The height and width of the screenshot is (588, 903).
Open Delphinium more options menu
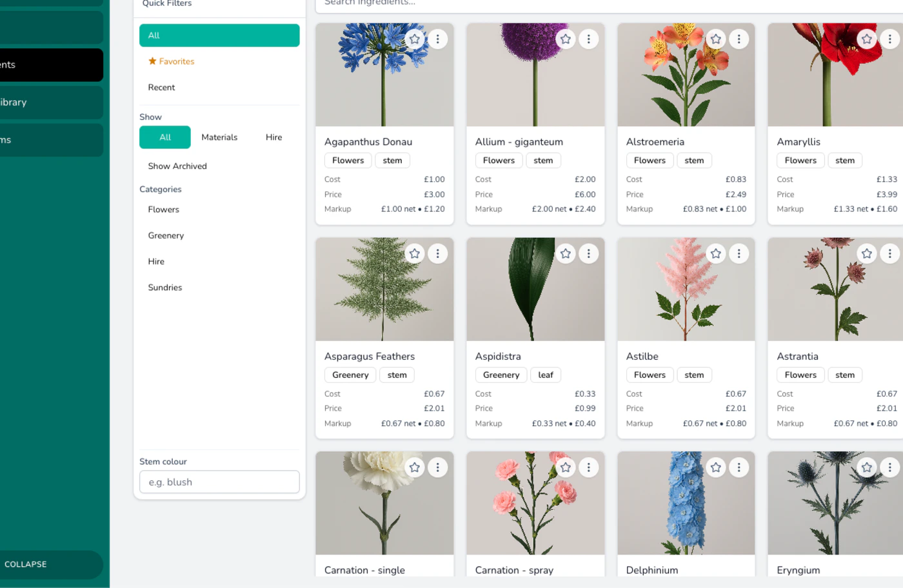[739, 468]
